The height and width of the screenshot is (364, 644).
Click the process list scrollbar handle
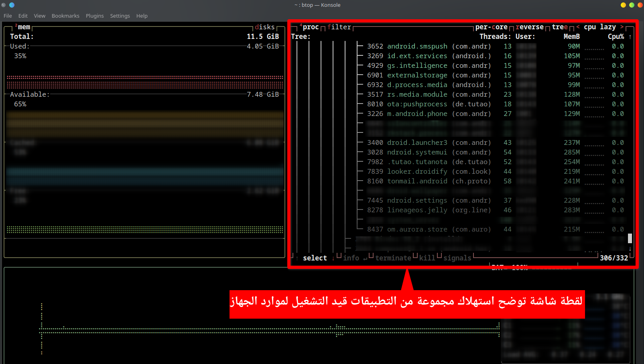630,238
